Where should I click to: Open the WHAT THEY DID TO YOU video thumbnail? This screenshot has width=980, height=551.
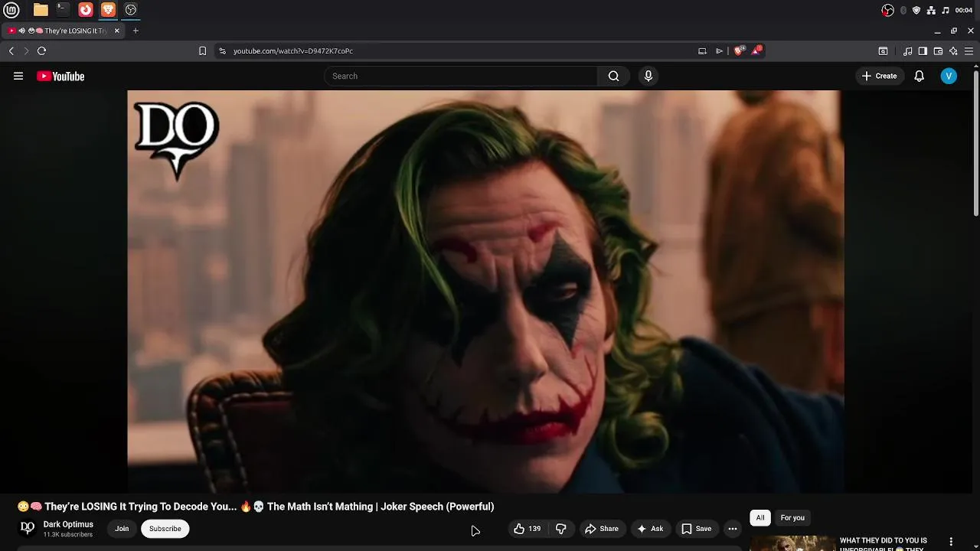click(x=792, y=543)
